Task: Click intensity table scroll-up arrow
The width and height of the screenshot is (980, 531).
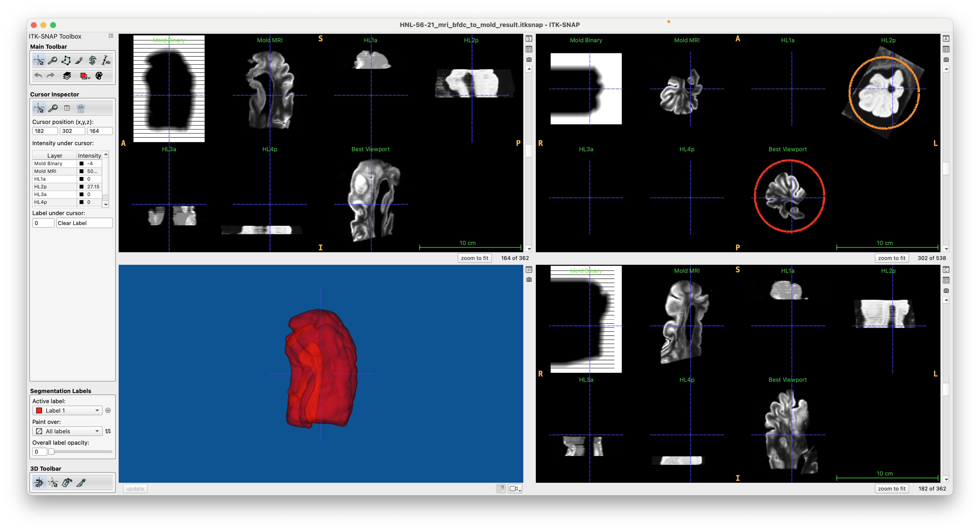Action: tap(106, 154)
